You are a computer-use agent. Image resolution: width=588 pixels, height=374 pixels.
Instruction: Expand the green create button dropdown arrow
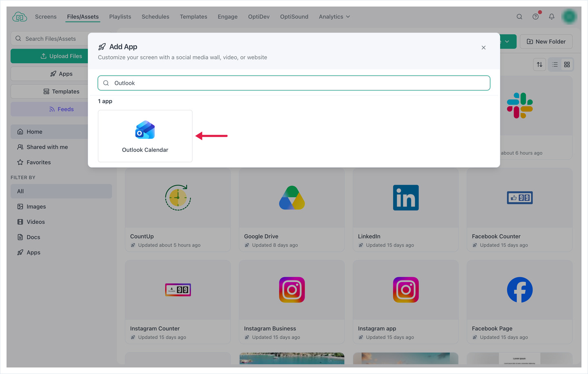click(507, 42)
